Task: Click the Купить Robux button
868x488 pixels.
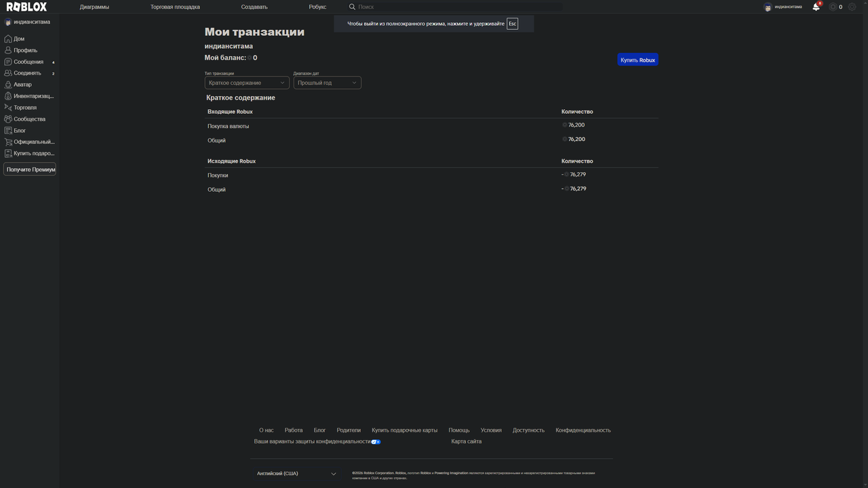Action: tap(637, 60)
